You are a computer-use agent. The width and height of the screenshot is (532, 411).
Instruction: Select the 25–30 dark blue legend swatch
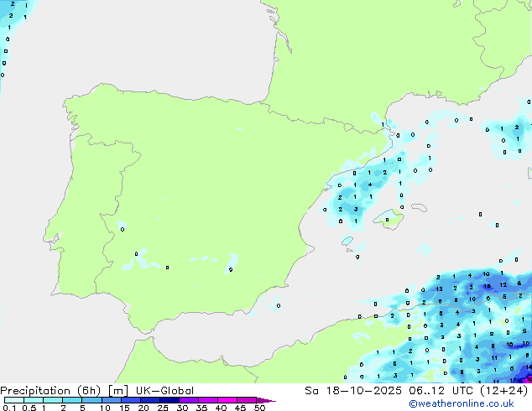tap(170, 400)
